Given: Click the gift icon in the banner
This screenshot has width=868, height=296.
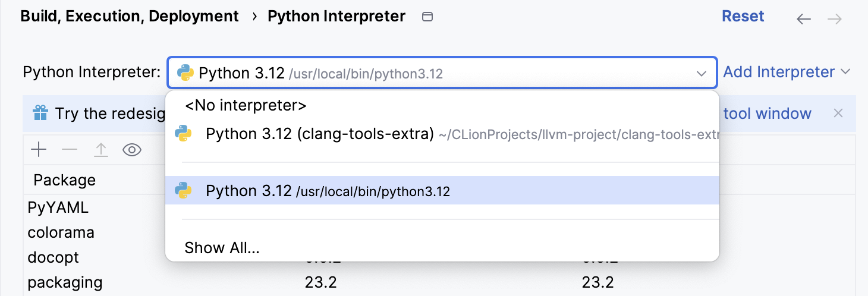Looking at the screenshot, I should click(40, 113).
